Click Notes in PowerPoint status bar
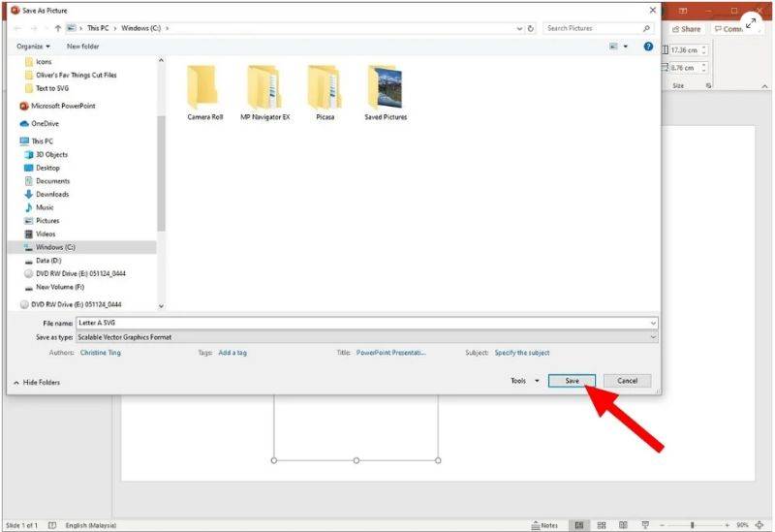Screen dimensions: 775x532 [x=544, y=525]
